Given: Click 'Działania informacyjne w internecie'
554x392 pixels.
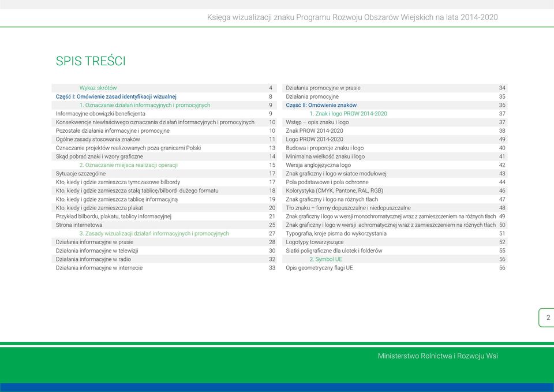Looking at the screenshot, I should point(99,267).
